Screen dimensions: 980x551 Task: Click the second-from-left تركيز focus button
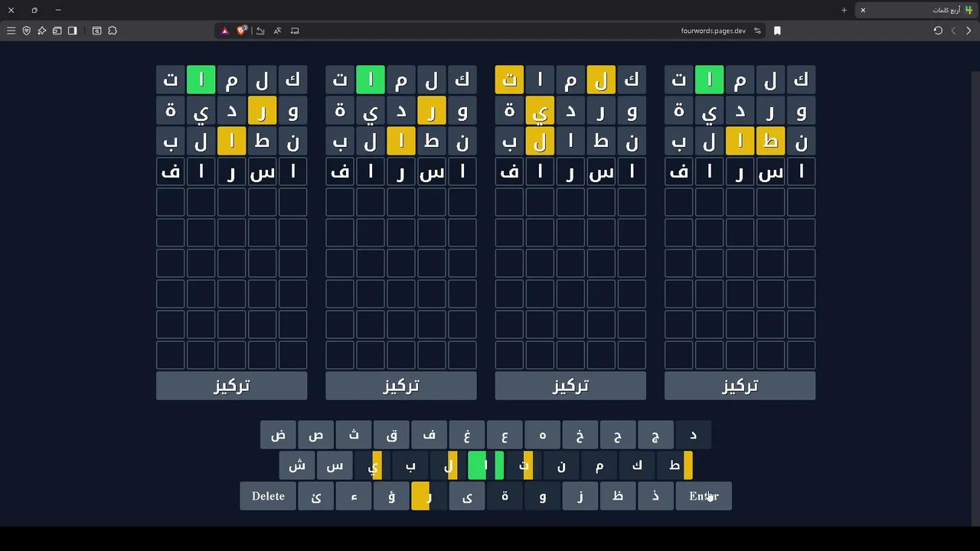[400, 386]
